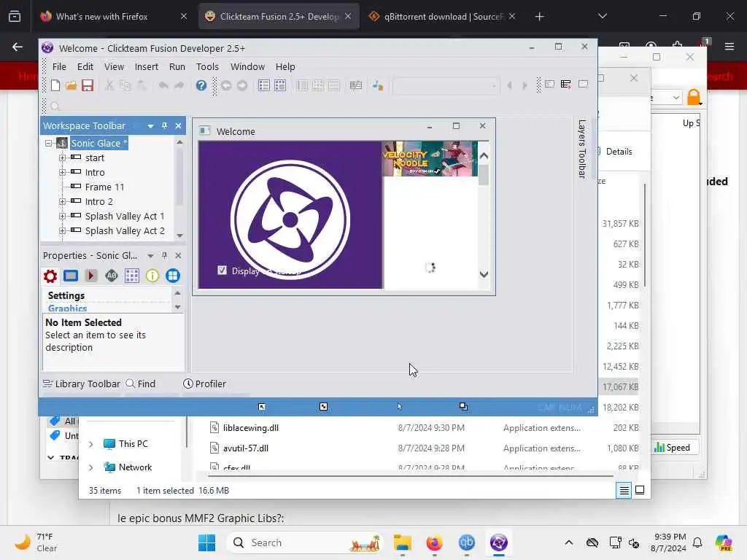Open the Run menu
This screenshot has width=747, height=560.
tap(177, 66)
